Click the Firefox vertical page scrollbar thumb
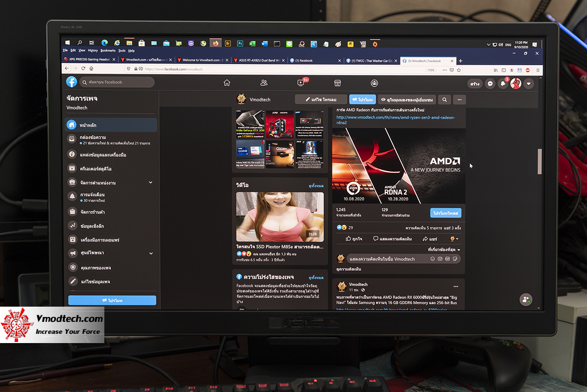This screenshot has width=587, height=392. pos(540,161)
